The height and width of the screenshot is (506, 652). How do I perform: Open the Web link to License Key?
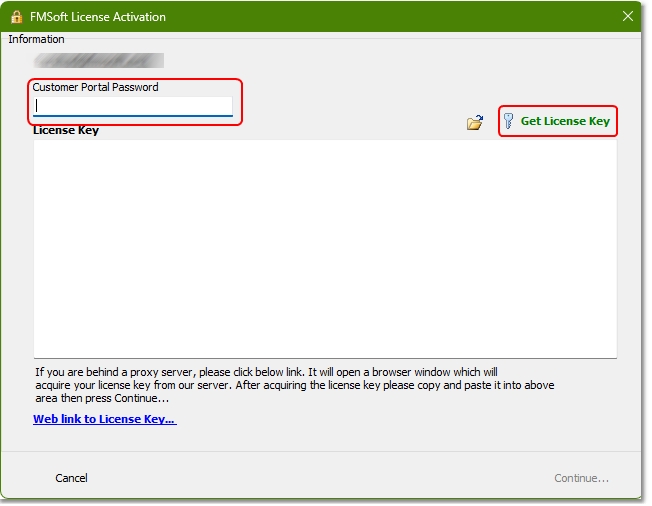tap(104, 419)
